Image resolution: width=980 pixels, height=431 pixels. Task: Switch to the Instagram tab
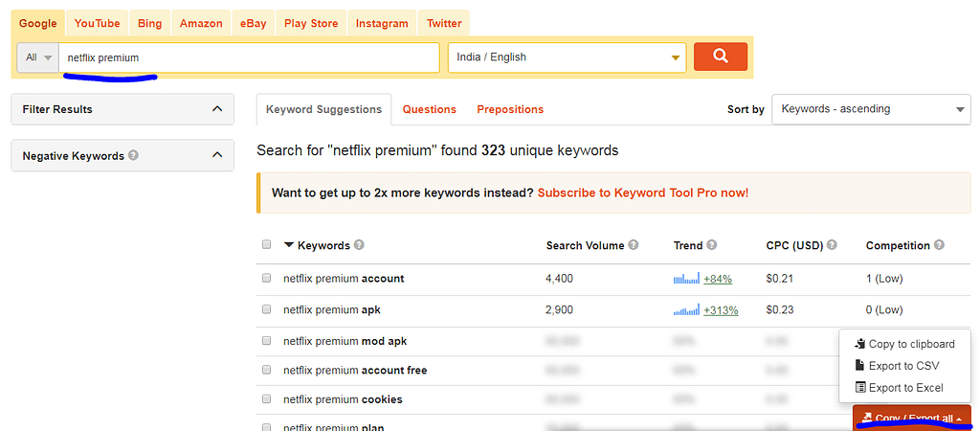click(x=382, y=23)
